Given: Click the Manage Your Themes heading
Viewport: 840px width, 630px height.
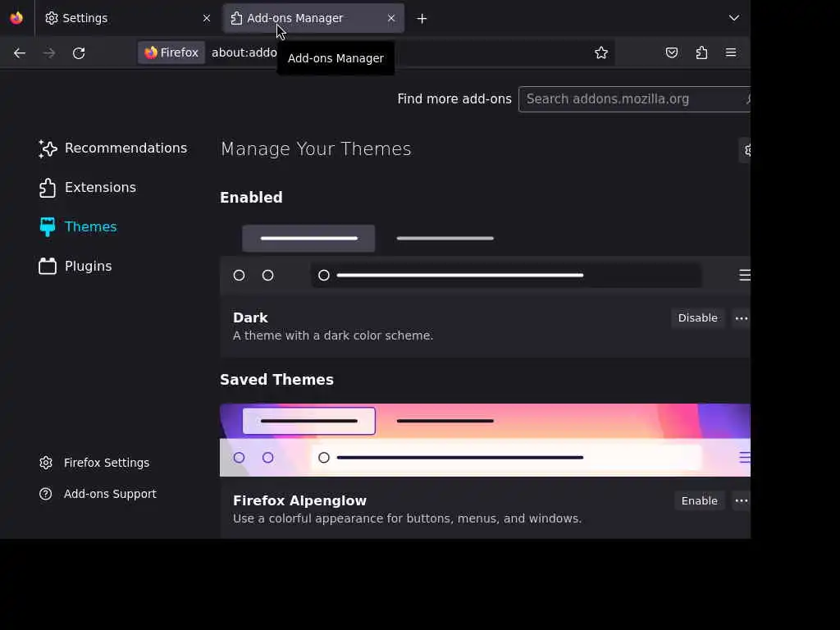Looking at the screenshot, I should tap(316, 149).
